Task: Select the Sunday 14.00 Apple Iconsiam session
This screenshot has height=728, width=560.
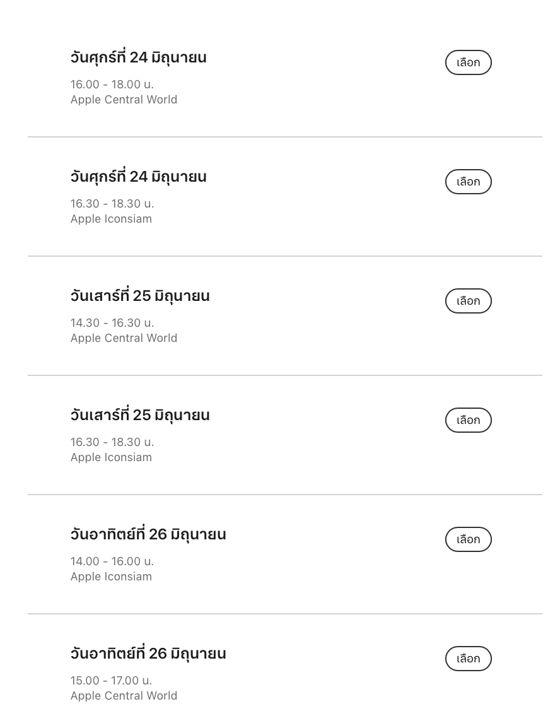Action: pos(468,539)
